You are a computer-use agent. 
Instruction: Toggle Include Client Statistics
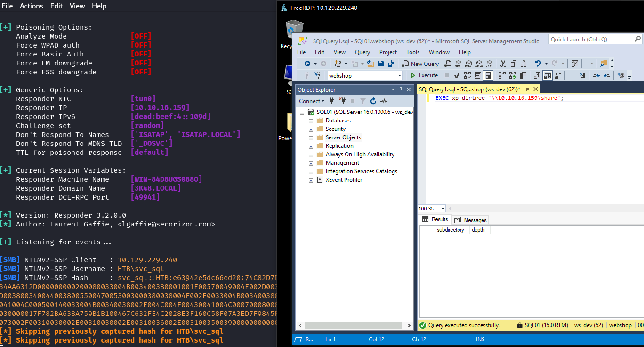[523, 75]
